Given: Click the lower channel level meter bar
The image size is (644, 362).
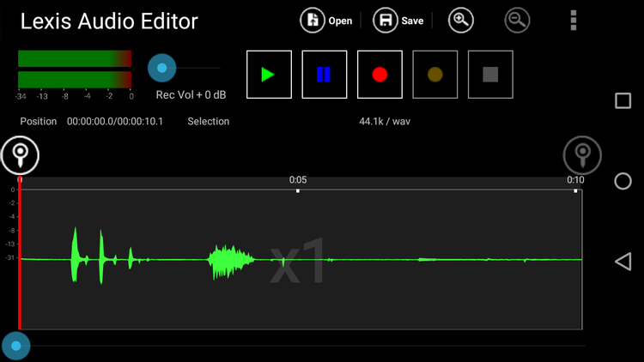Looking at the screenshot, I should point(75,80).
